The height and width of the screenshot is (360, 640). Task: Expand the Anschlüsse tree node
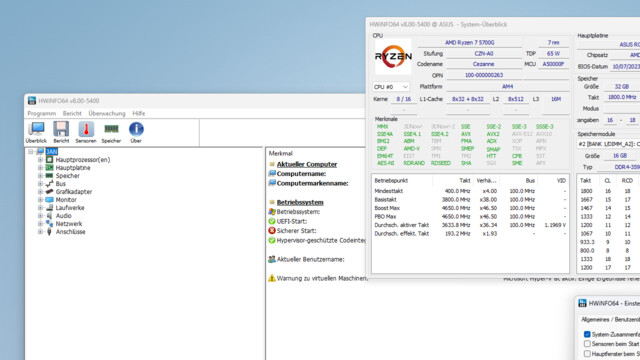tap(40, 231)
